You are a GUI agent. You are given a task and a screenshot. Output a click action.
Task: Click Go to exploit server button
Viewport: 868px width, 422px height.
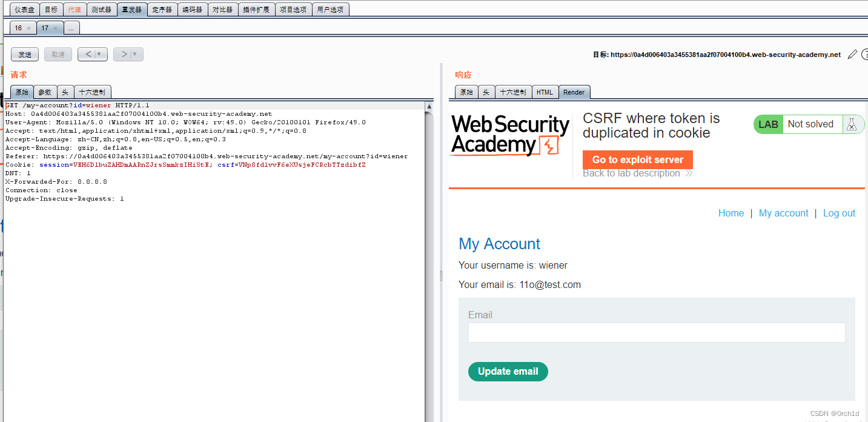638,160
